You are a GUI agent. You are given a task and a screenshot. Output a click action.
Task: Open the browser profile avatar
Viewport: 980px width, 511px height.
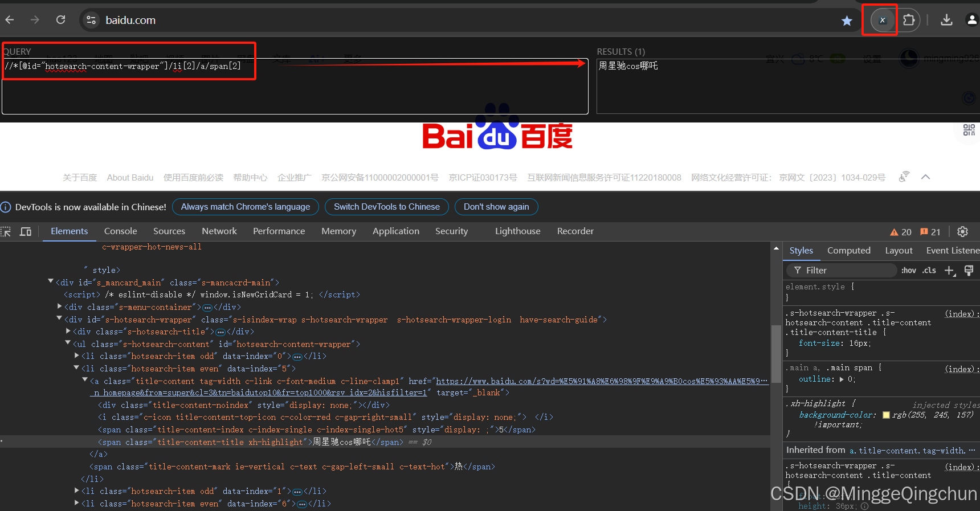tap(972, 20)
